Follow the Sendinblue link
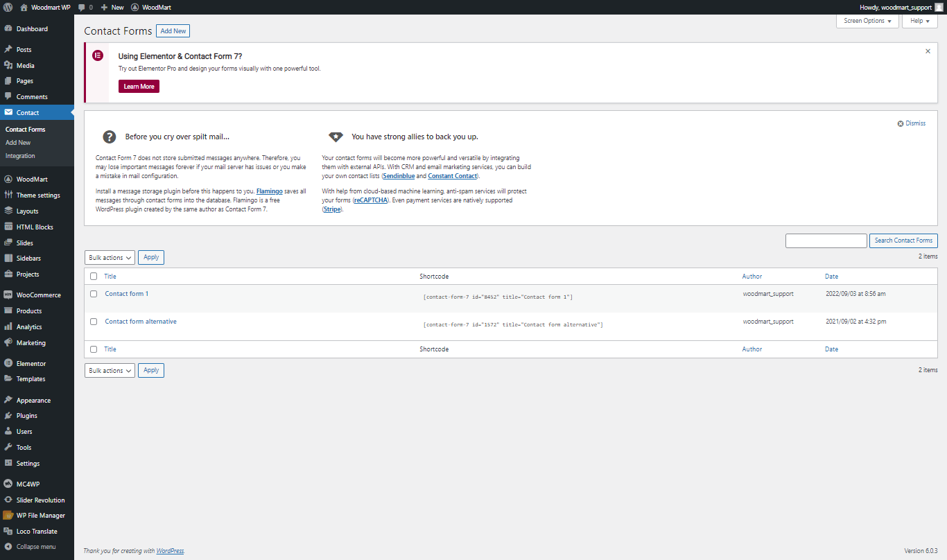Viewport: 947px width, 560px height. point(399,176)
